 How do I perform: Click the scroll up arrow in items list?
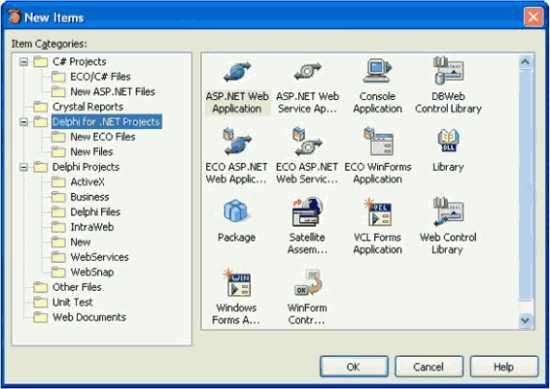pos(525,62)
